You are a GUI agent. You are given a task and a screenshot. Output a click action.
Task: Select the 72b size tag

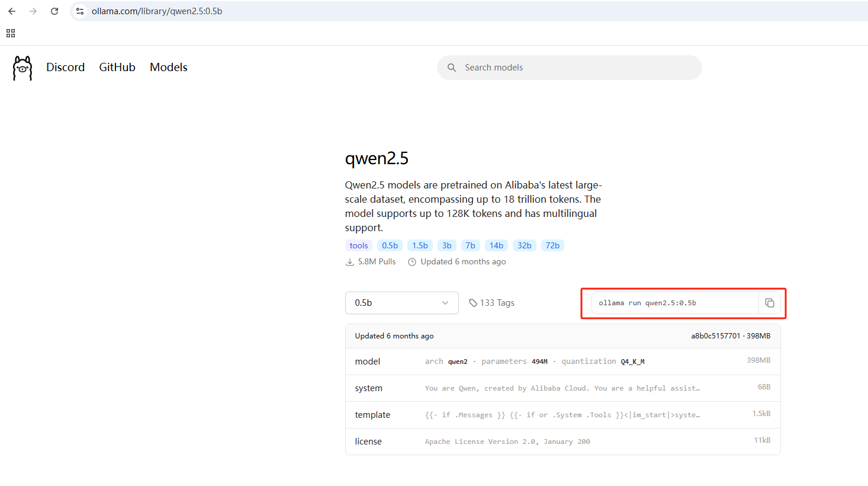553,245
